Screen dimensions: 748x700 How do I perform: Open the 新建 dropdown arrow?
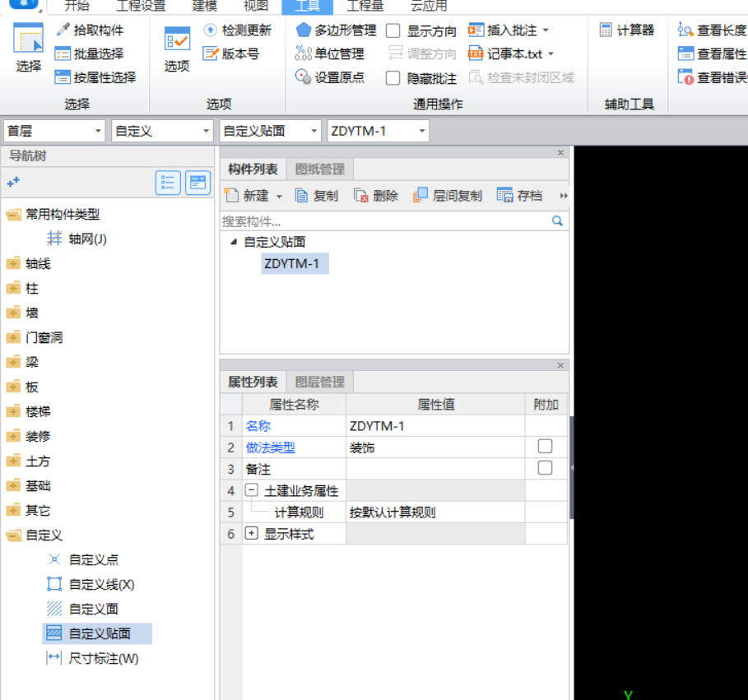coord(279,196)
